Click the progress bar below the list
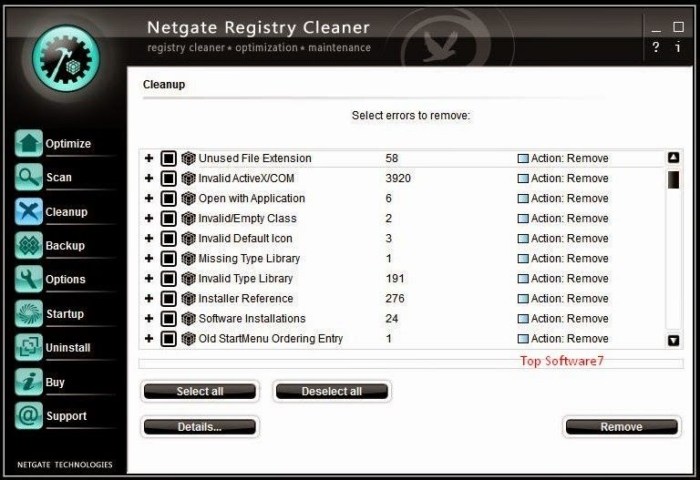 point(411,363)
